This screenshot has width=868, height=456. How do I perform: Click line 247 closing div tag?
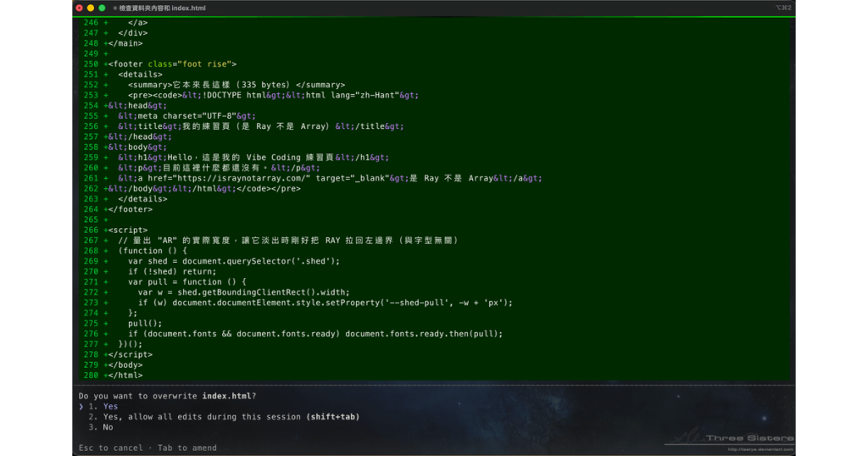(133, 33)
